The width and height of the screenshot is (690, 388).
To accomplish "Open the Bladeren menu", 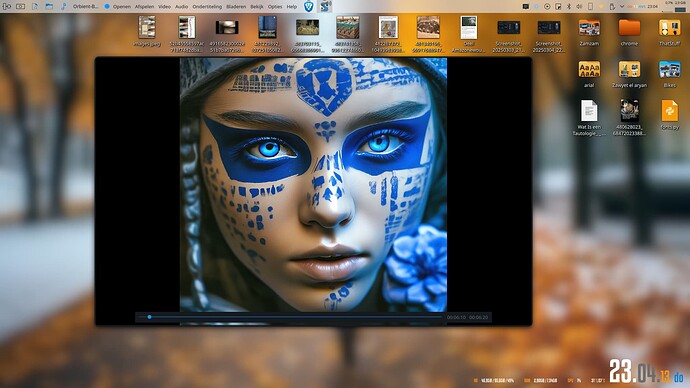I will pos(236,7).
